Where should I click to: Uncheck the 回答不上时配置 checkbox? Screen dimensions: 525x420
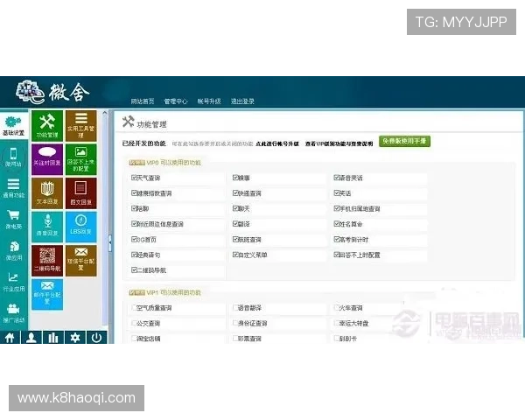pyautogui.click(x=337, y=255)
